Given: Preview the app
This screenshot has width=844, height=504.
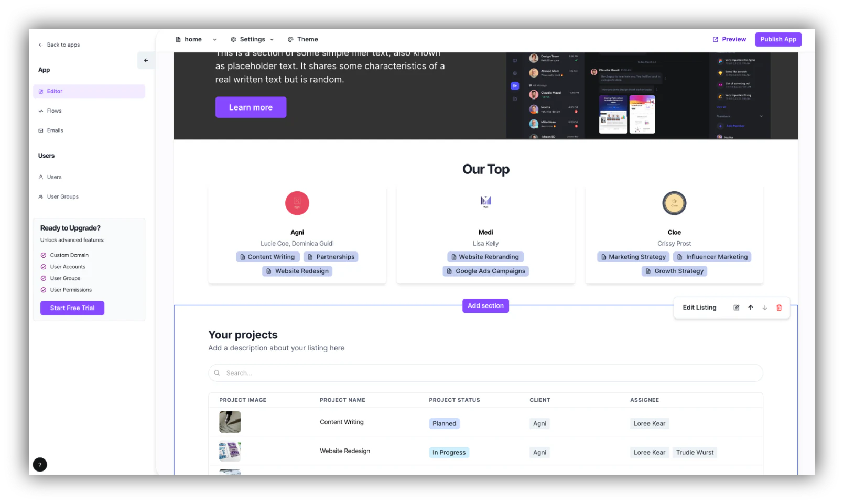Looking at the screenshot, I should click(x=729, y=39).
